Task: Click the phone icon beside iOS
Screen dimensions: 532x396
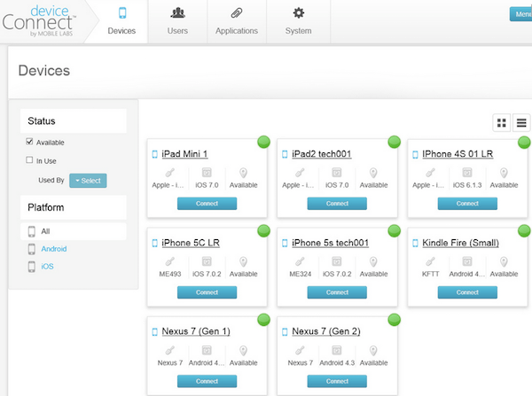Action: pyautogui.click(x=32, y=267)
